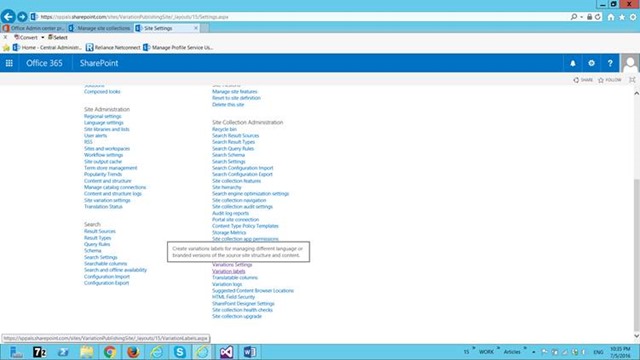Screen dimensions: 640x360
Task: Open SharePoint Designer Settings link
Action: (x=243, y=304)
